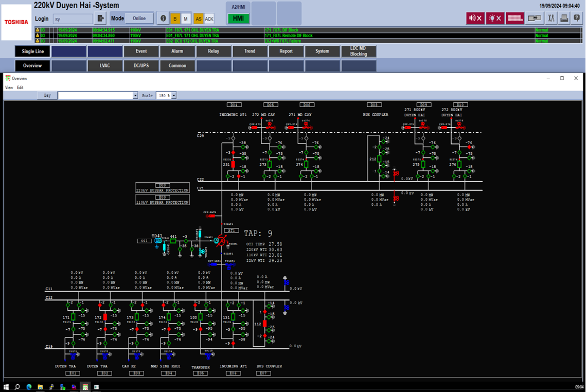This screenshot has width=587, height=392.
Task: Open the system info icon
Action: [164, 19]
